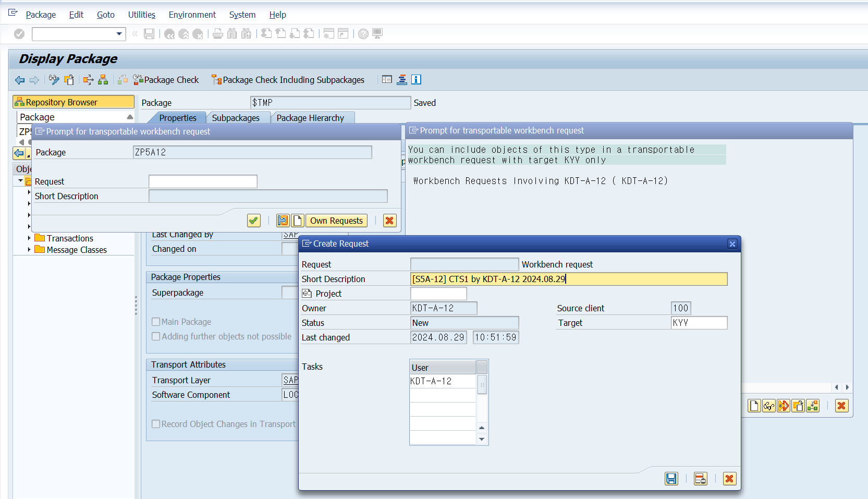Tick 'Adding further objects not possible' checkbox
The height and width of the screenshot is (499, 868).
point(156,336)
